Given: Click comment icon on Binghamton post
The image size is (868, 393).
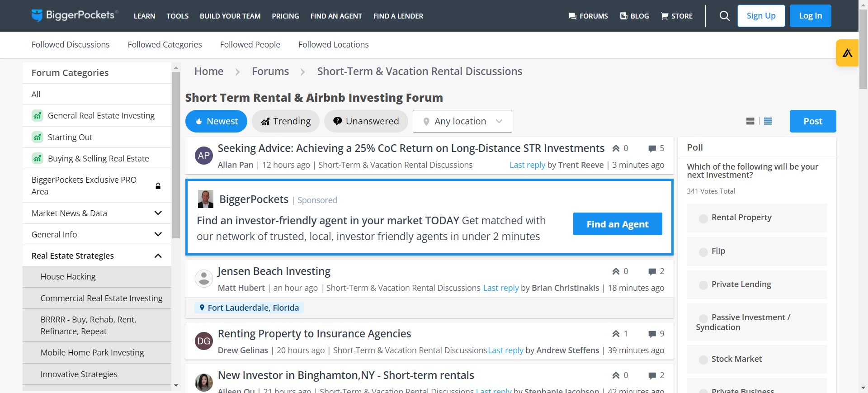Looking at the screenshot, I should coord(652,376).
